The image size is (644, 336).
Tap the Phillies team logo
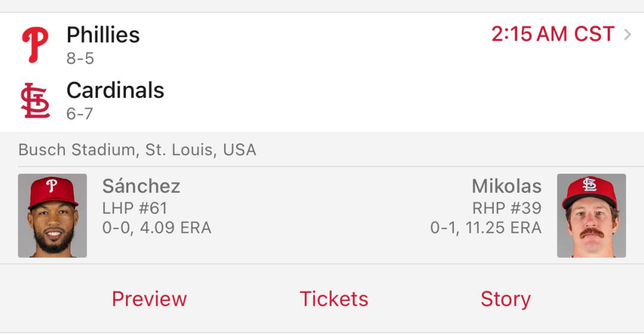[x=35, y=45]
